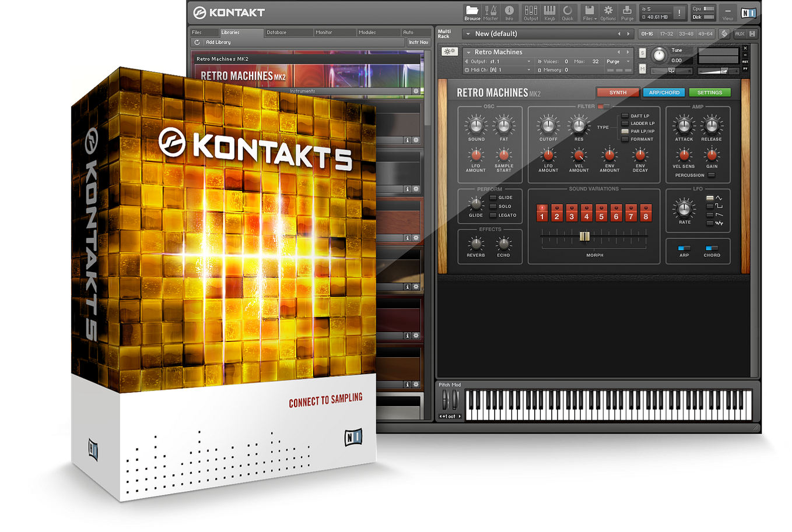792x532 pixels.
Task: Click the CUTOFF filter knob
Action: click(548, 125)
